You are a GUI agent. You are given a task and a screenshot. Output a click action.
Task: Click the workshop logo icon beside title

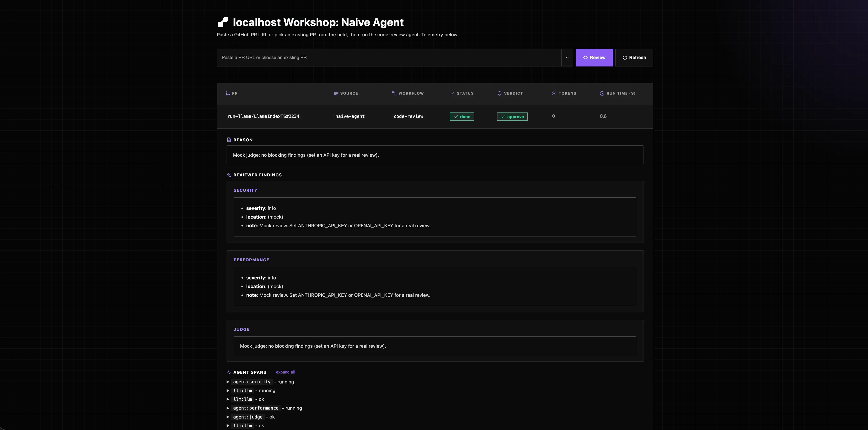click(223, 22)
